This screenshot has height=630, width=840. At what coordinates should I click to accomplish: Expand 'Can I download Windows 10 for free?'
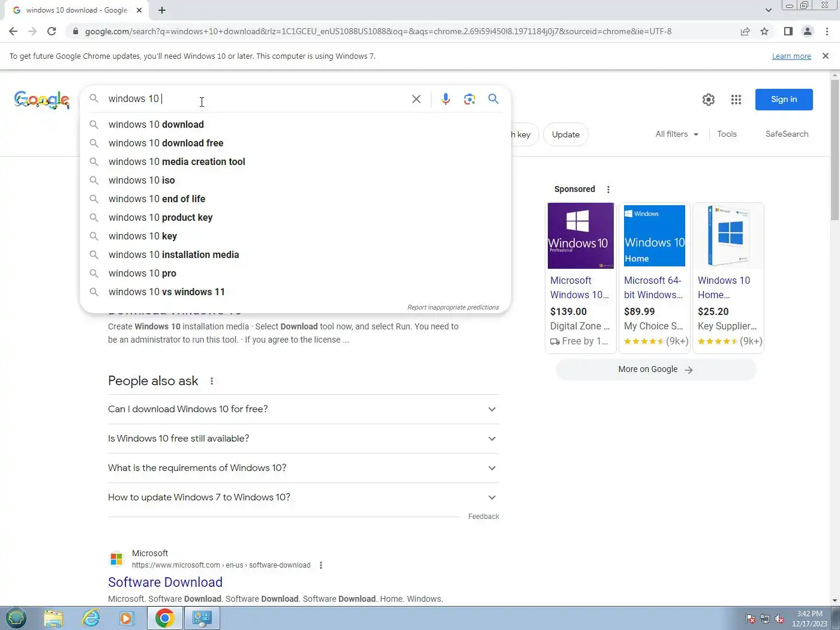pyautogui.click(x=304, y=409)
